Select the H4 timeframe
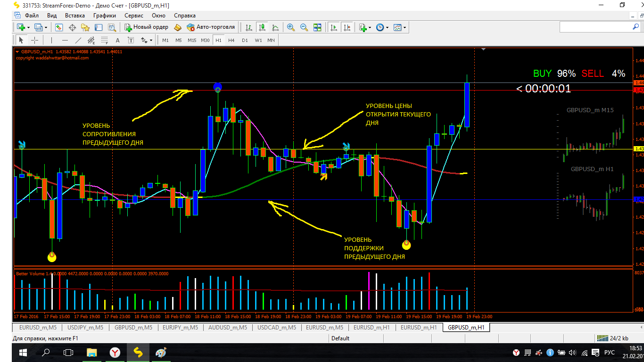Viewport: 644px width, 362px height. click(231, 40)
